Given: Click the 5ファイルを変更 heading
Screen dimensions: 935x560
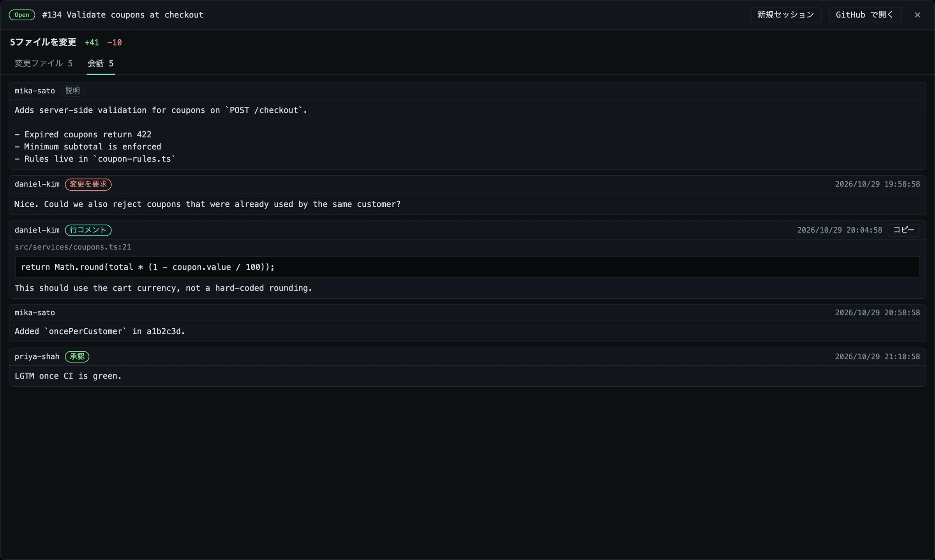Looking at the screenshot, I should coord(43,42).
